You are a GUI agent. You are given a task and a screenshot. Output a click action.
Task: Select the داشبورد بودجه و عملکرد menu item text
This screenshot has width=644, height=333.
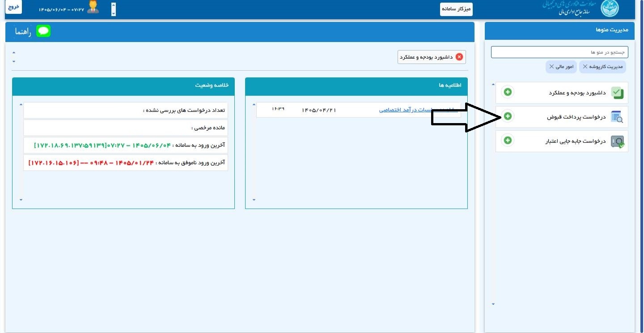pos(577,93)
